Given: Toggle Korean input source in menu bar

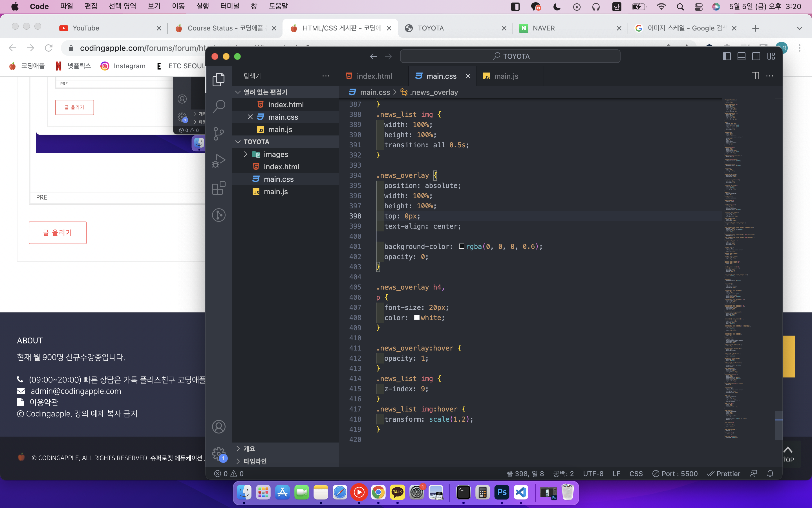Looking at the screenshot, I should point(617,7).
